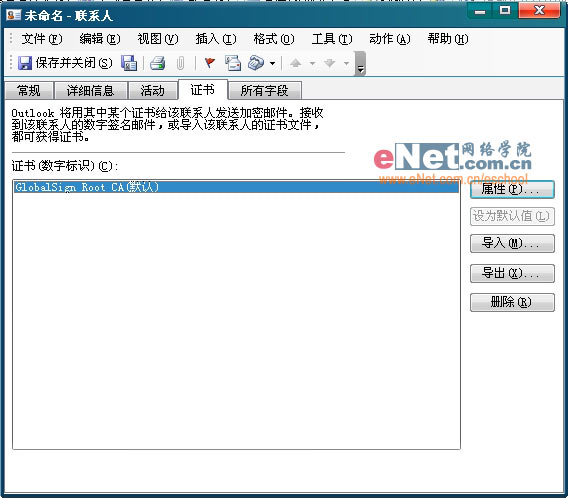Expand the toolbar options overflow arrow

pos(360,64)
